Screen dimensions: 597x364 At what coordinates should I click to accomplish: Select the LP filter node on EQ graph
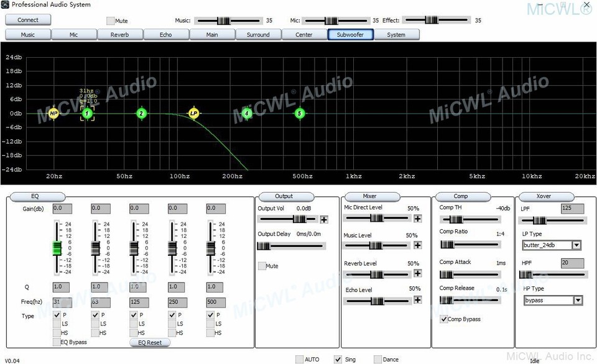pyautogui.click(x=194, y=113)
